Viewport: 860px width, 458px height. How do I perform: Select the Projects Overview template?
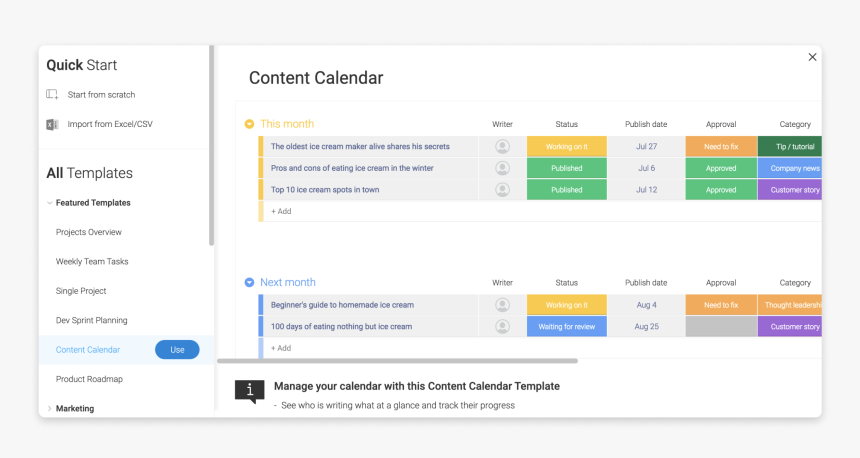89,232
